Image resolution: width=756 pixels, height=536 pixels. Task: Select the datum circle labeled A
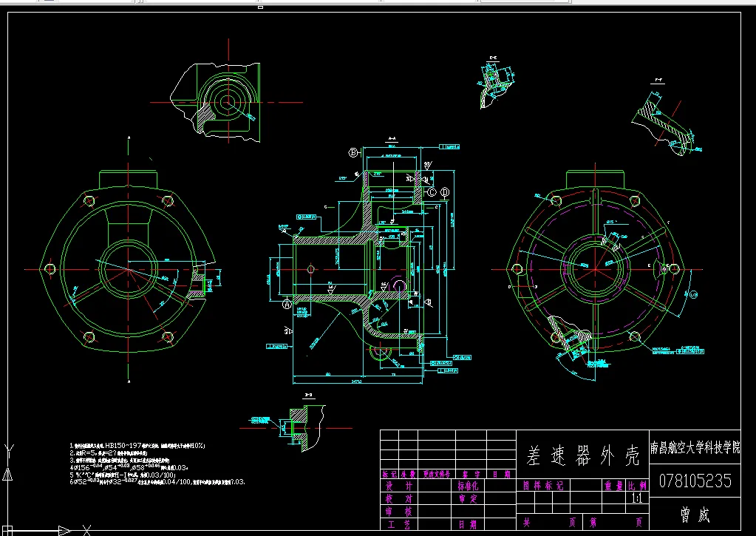coord(287,305)
